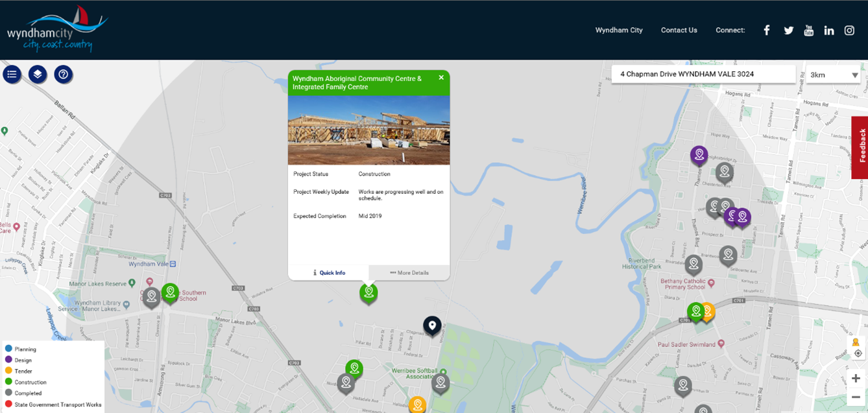The image size is (868, 413).
Task: Click the Manor Lakes Reserve green place pin
Action: [x=132, y=283]
